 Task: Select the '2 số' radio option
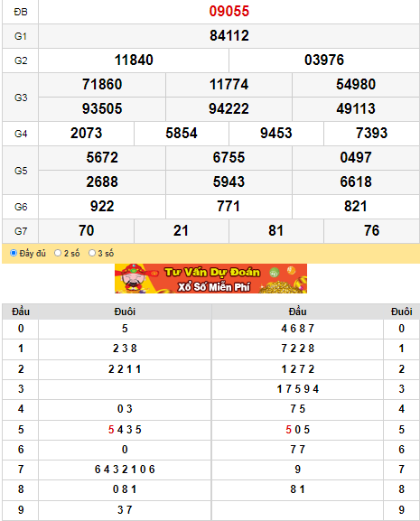point(58,253)
